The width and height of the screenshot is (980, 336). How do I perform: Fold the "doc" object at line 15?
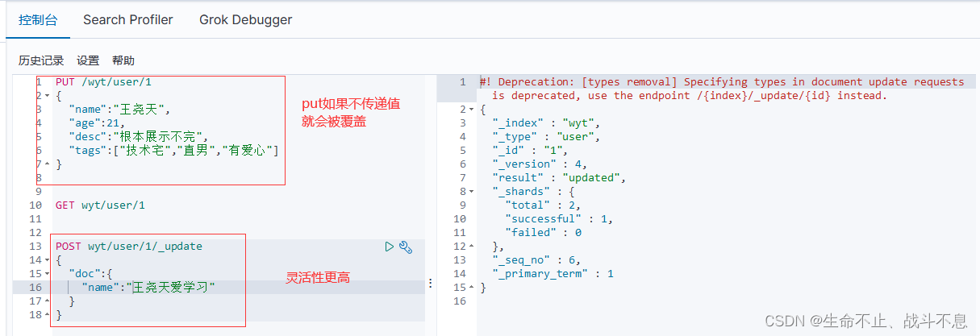click(47, 274)
